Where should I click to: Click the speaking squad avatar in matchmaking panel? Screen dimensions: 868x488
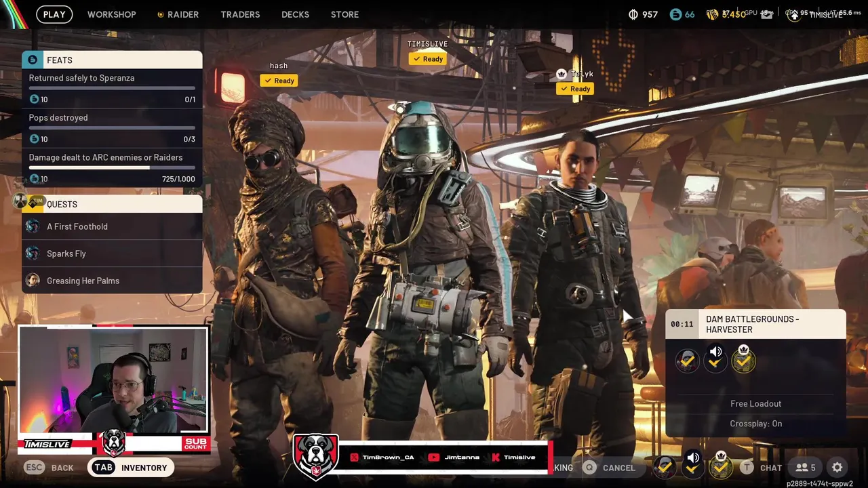[715, 359]
